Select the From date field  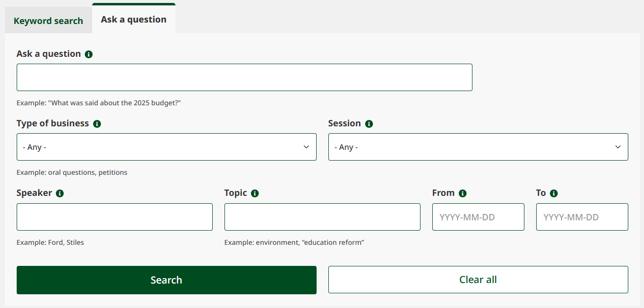point(478,216)
